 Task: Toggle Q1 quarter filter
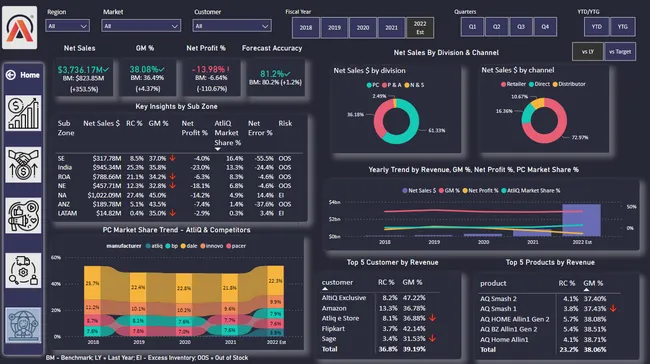pyautogui.click(x=472, y=27)
